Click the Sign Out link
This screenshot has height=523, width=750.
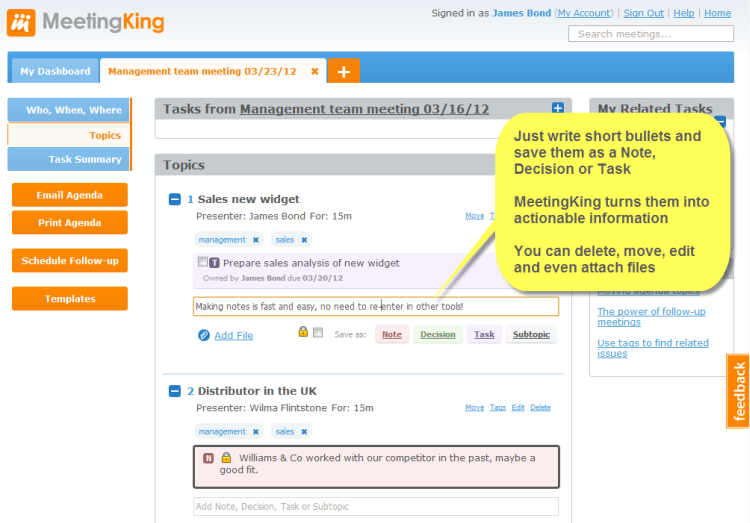pyautogui.click(x=643, y=13)
